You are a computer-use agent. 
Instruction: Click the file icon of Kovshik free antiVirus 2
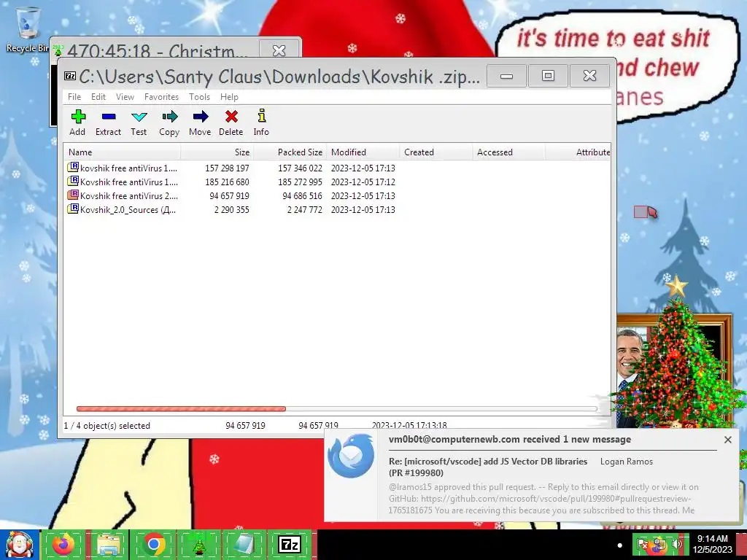pyautogui.click(x=73, y=195)
